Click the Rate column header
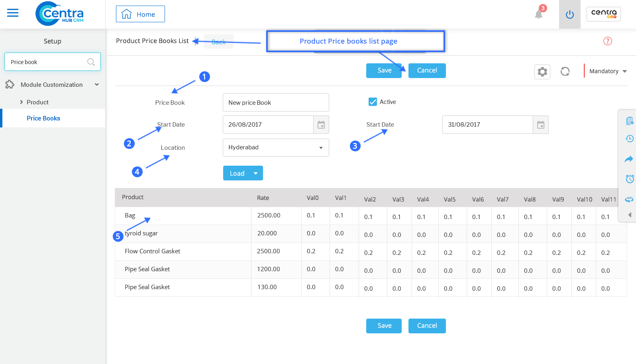Screen dimensions: 636x364 pyautogui.click(x=263, y=198)
